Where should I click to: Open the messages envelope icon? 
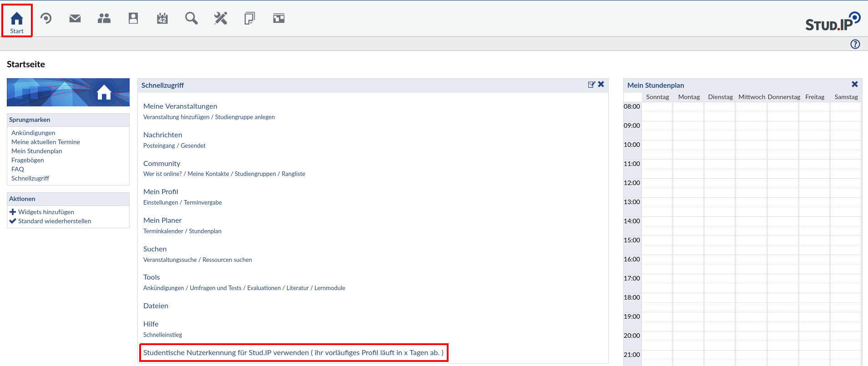[x=75, y=19]
